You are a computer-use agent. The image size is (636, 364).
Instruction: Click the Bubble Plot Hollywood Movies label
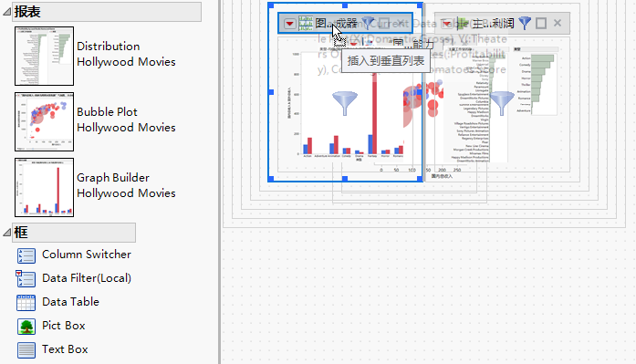click(x=126, y=120)
